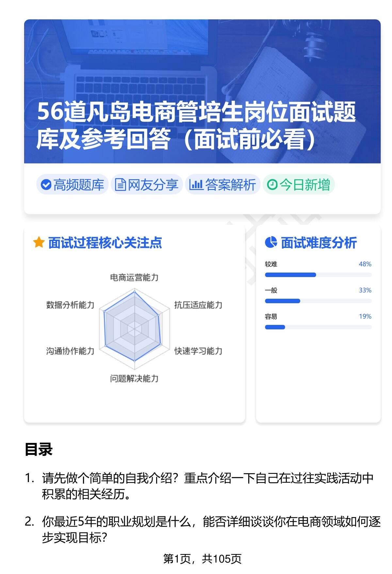Click the checkmark icon beside 高频题库

click(x=46, y=185)
